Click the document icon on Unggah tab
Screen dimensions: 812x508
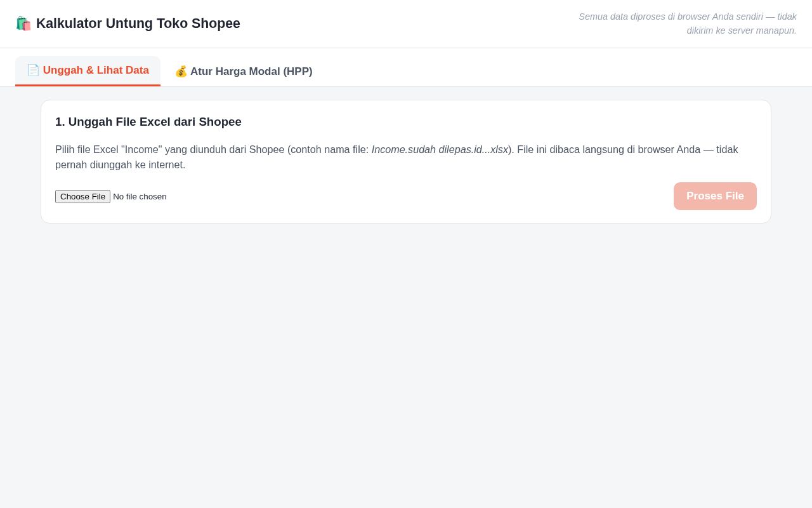[x=33, y=70]
